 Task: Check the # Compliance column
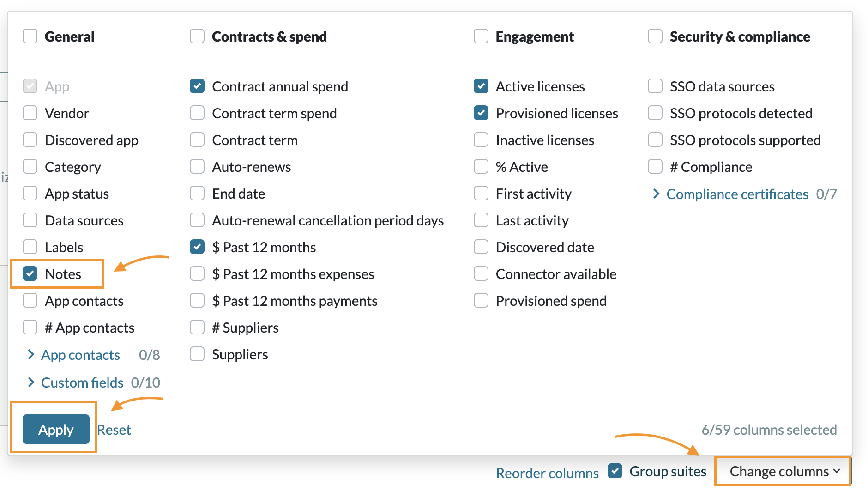(655, 166)
